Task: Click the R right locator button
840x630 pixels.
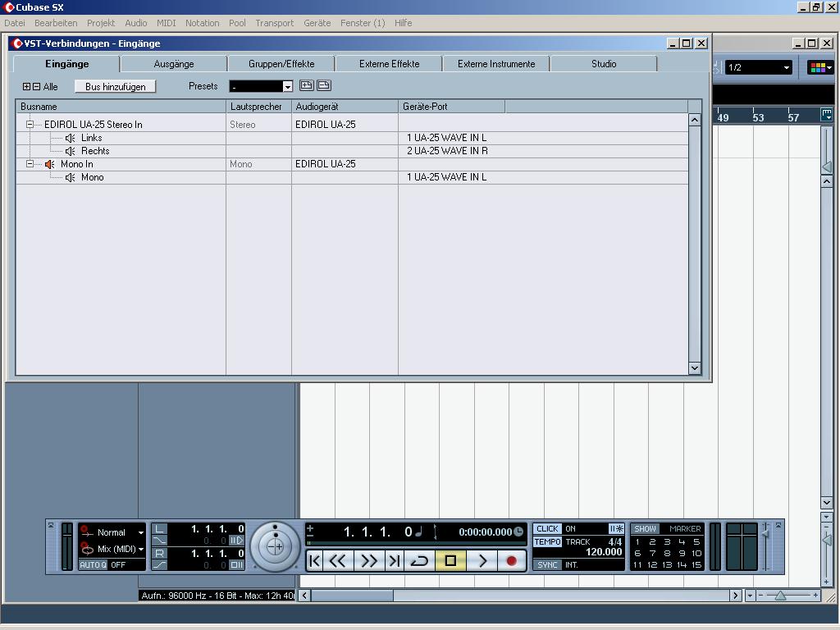Action: 160,554
